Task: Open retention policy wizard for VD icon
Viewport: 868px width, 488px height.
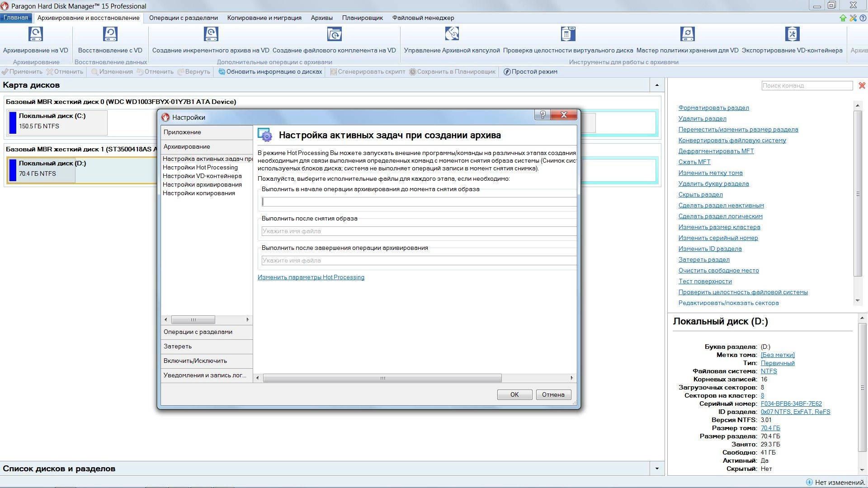Action: tap(687, 34)
